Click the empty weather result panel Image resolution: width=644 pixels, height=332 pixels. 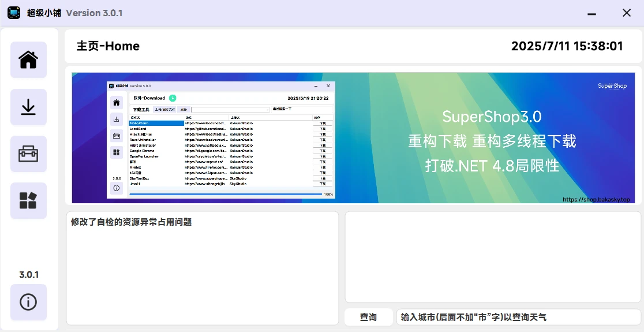[x=493, y=257]
